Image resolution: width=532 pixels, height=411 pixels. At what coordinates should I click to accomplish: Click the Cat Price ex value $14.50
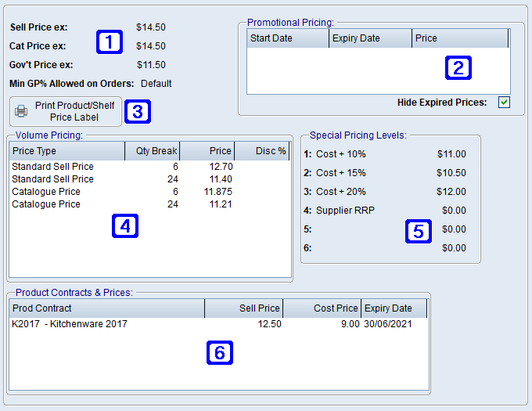(151, 46)
